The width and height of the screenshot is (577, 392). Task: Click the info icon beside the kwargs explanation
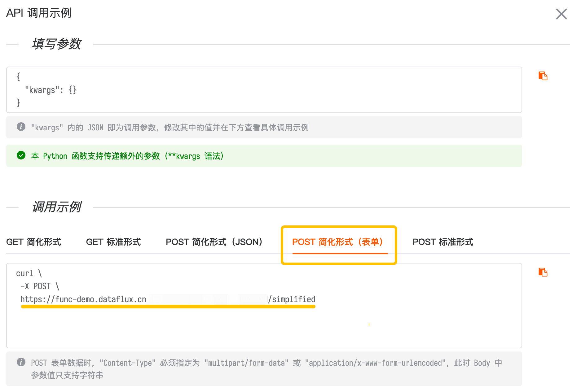[x=21, y=127]
